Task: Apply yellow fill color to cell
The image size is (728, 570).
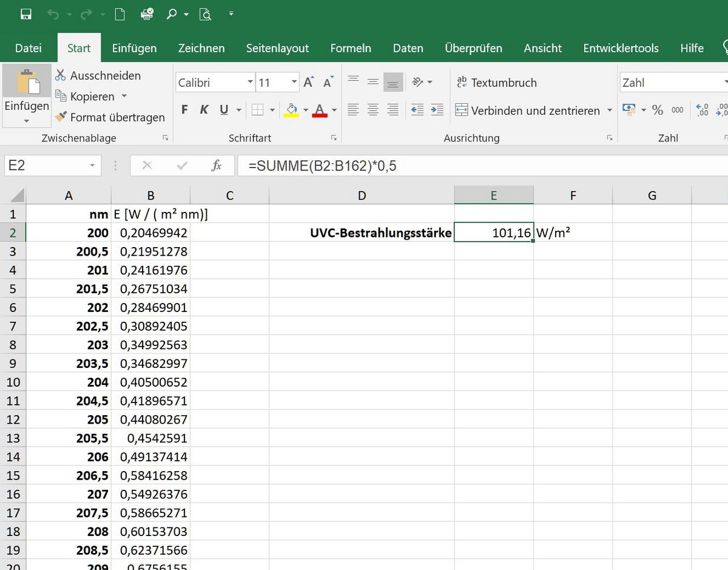Action: click(291, 110)
